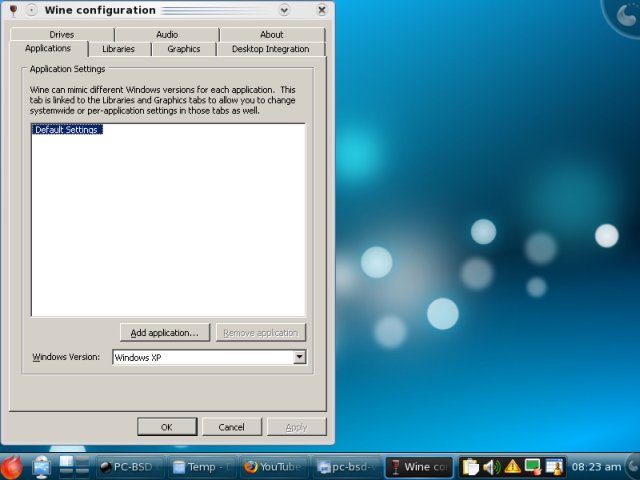Click the Add application button
The width and height of the screenshot is (640, 480).
(x=165, y=332)
